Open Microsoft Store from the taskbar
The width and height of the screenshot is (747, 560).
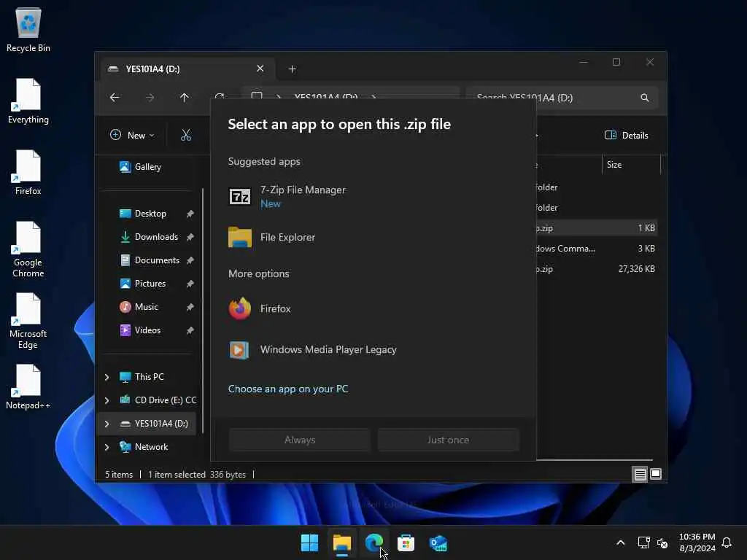[x=406, y=542]
